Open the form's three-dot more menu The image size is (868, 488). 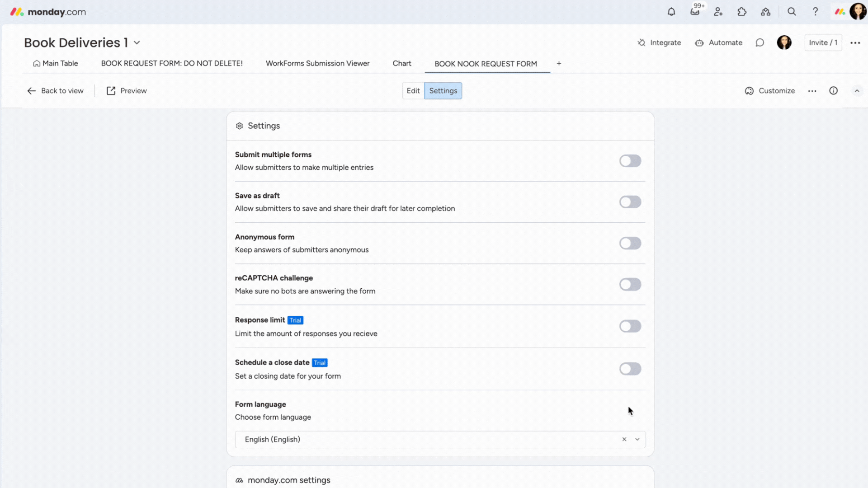point(812,91)
